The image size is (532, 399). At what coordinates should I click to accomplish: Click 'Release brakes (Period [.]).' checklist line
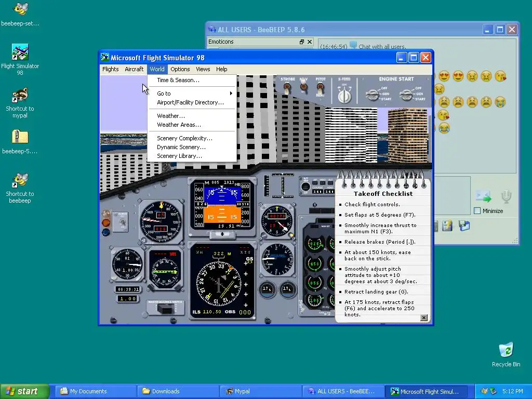tap(380, 242)
